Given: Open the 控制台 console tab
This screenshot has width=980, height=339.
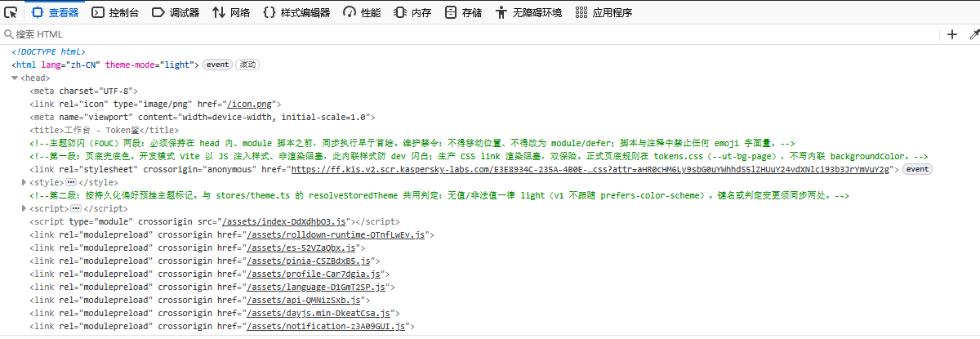Looking at the screenshot, I should (x=114, y=12).
